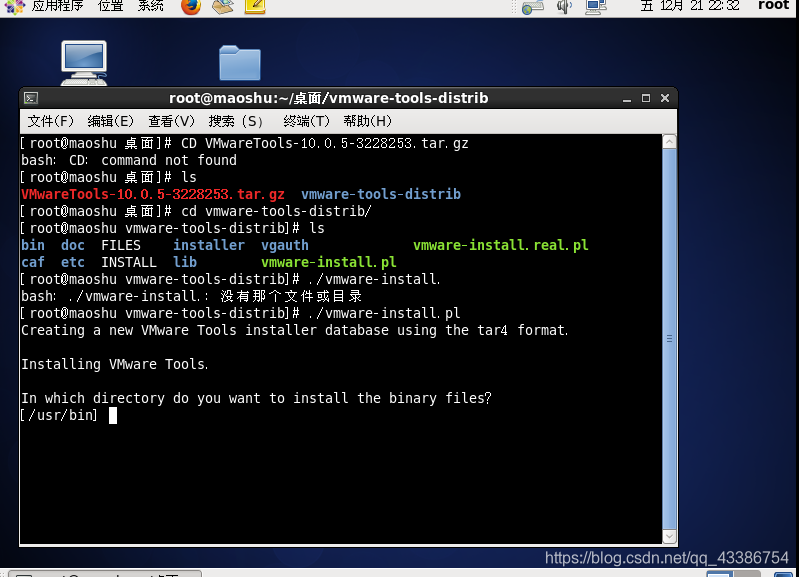
Task: Click the blue caf directory name
Action: [33, 262]
